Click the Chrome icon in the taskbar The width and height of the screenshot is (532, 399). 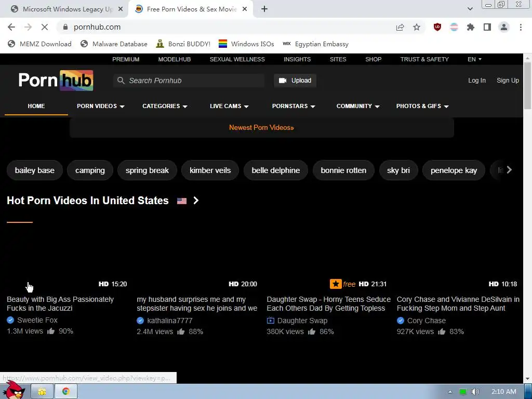click(x=66, y=392)
